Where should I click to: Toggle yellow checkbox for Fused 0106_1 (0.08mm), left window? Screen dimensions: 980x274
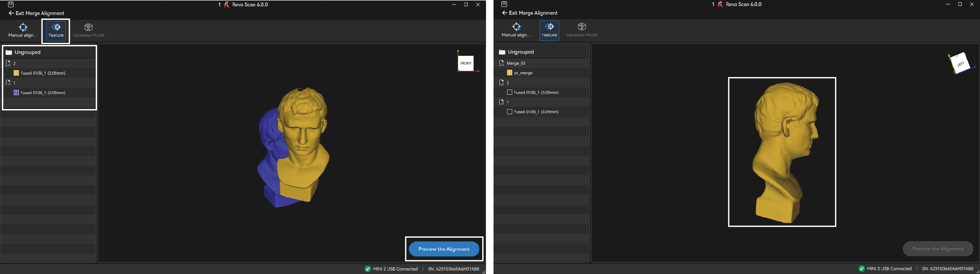[x=16, y=73]
